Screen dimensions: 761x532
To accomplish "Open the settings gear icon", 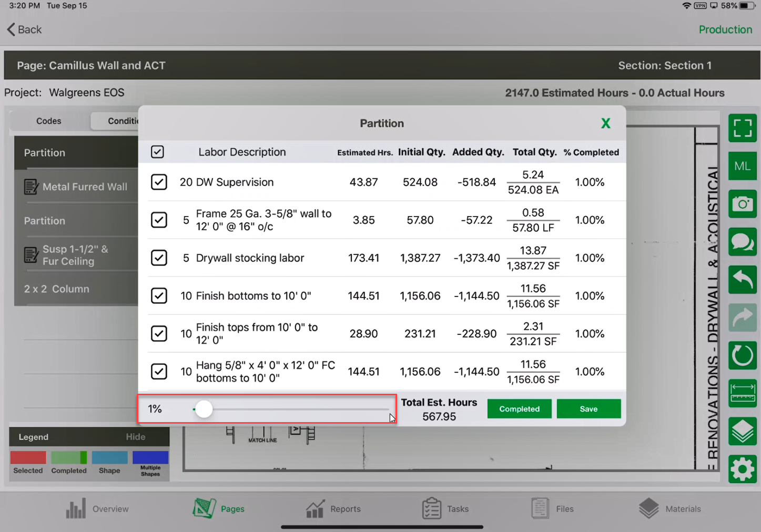I will click(742, 469).
